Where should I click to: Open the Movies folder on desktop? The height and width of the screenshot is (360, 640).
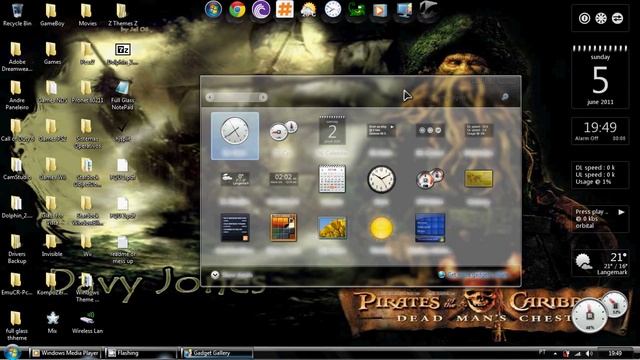click(x=87, y=14)
